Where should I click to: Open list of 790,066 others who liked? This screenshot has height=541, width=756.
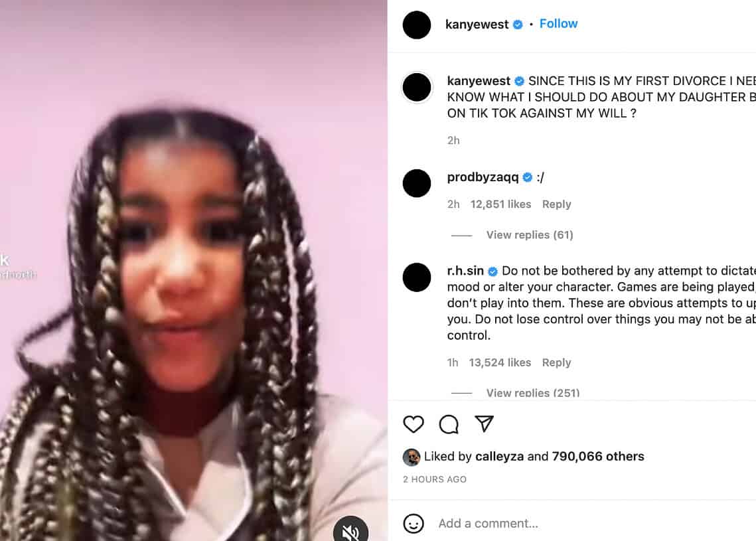(x=598, y=456)
